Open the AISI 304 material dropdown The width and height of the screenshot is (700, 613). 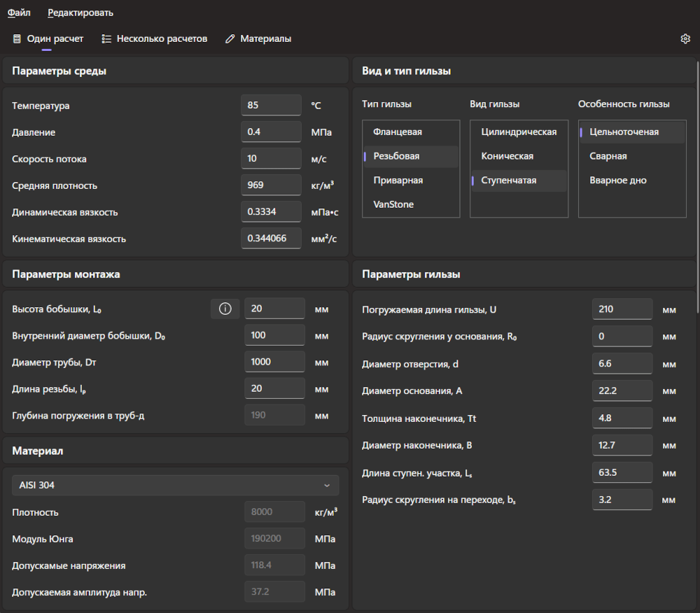(176, 486)
